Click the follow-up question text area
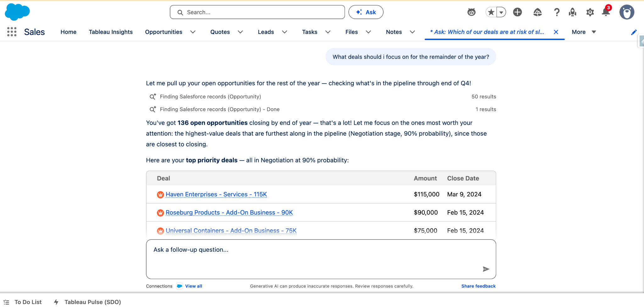644x307 pixels. (321, 259)
